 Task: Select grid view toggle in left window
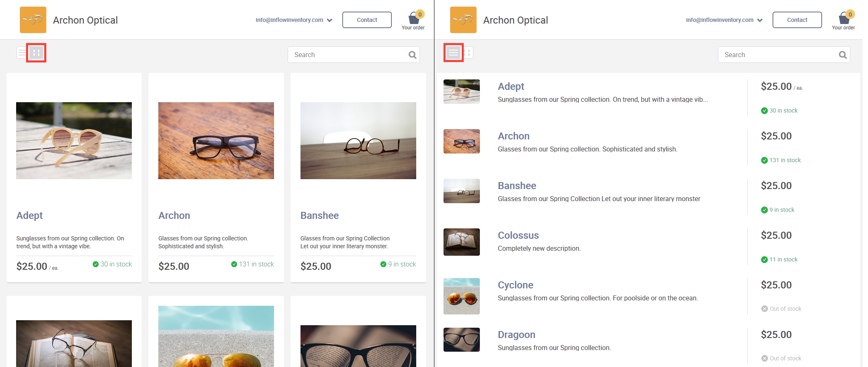36,53
